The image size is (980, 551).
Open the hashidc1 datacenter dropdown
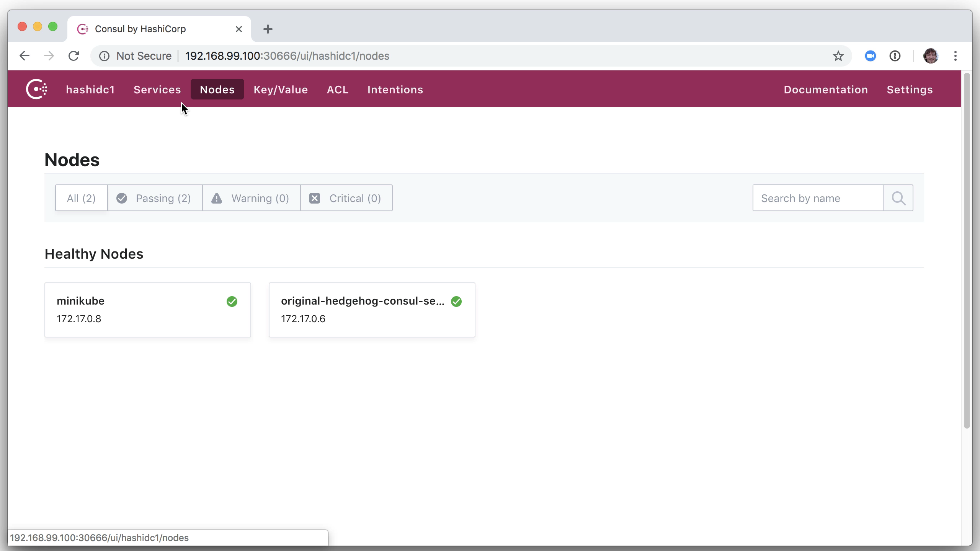tap(90, 90)
